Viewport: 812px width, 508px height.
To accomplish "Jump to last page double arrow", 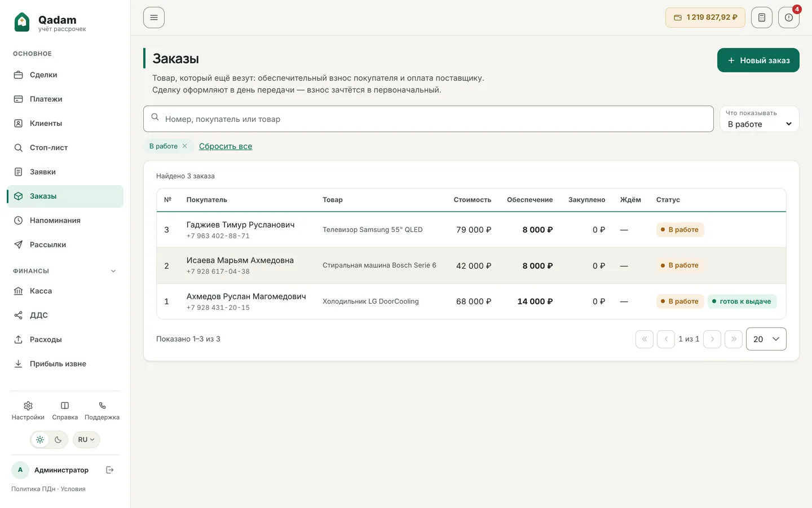I will pos(734,339).
